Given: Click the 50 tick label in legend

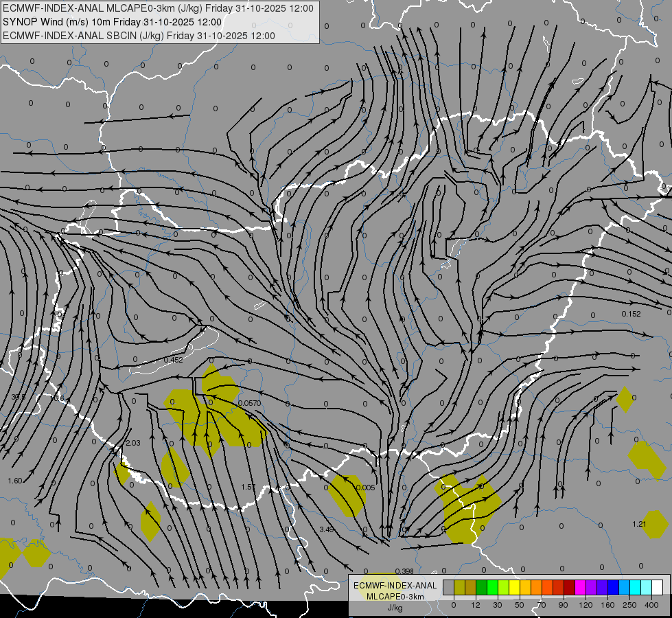Looking at the screenshot, I should click(520, 605).
